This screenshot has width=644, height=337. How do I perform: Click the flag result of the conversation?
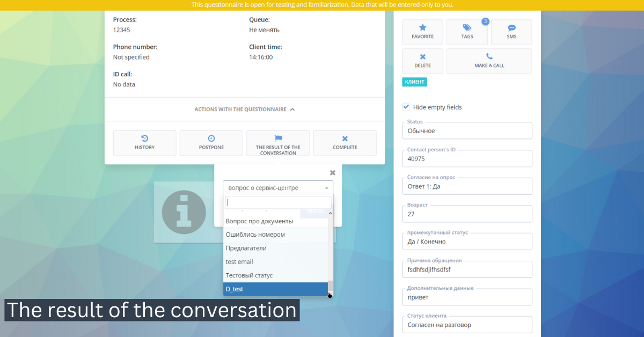click(278, 143)
